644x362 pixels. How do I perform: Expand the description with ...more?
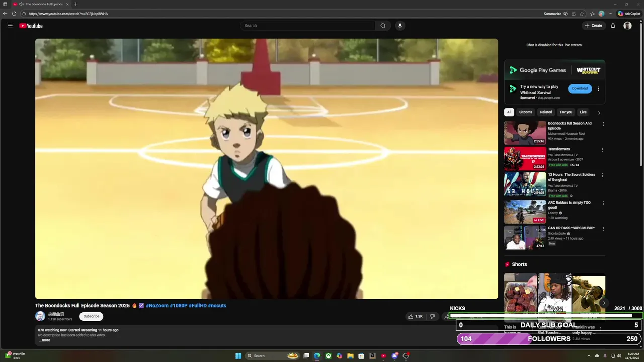pos(44,340)
